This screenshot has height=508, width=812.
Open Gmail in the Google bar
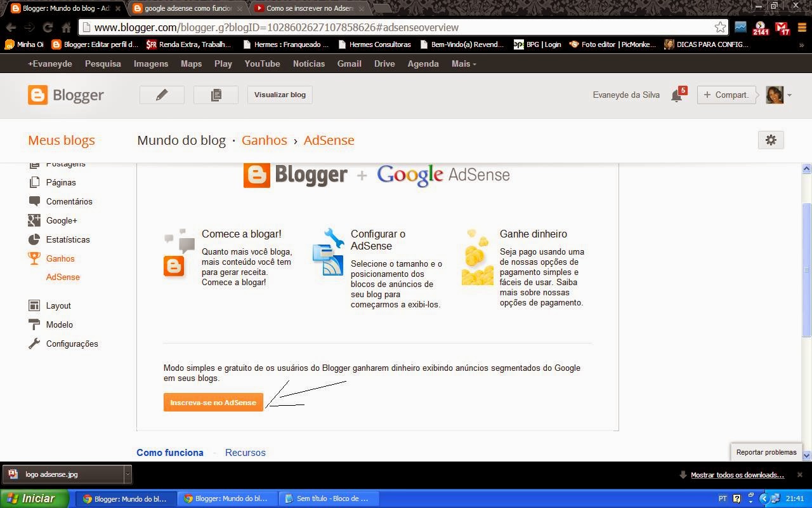349,63
